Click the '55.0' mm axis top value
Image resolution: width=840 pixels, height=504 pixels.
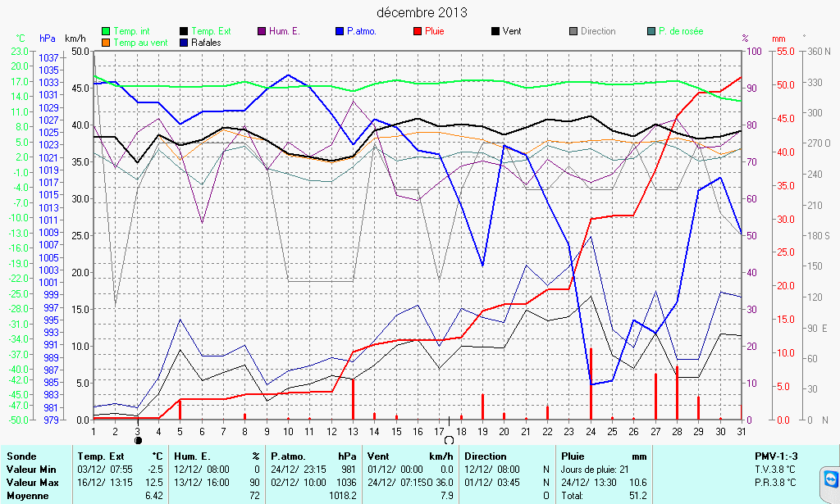coord(785,52)
